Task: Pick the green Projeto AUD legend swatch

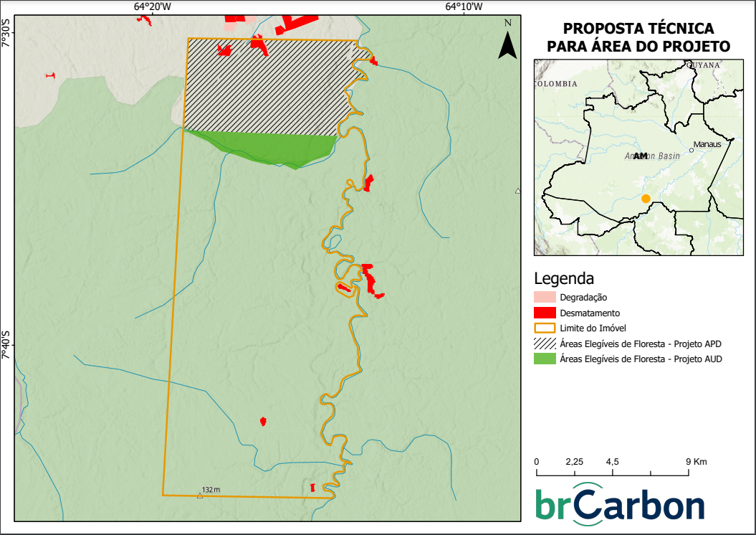Action: click(x=545, y=359)
